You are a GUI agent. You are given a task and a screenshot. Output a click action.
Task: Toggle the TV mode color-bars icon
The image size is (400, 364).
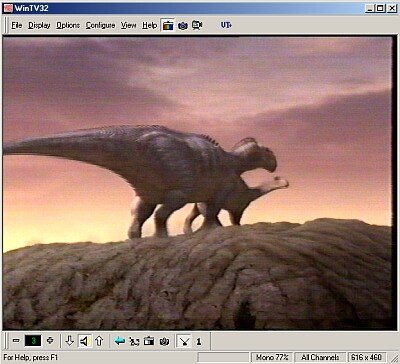[x=168, y=25]
